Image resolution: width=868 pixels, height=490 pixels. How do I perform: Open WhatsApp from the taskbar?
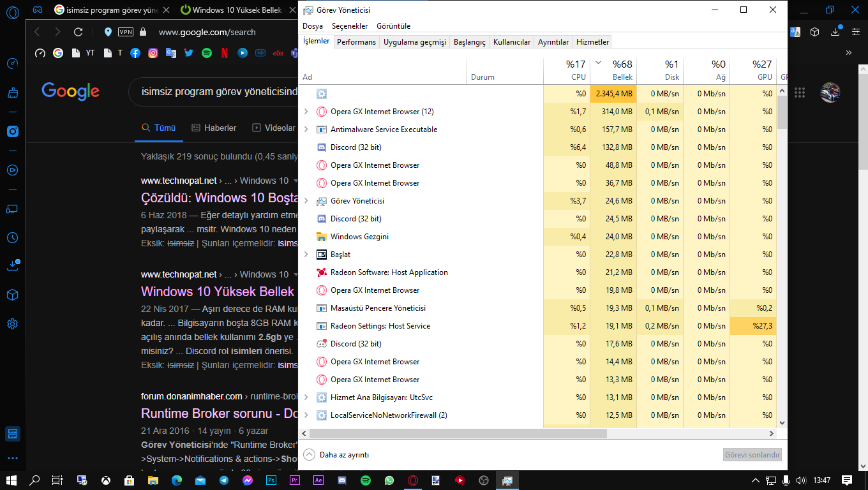coord(389,480)
